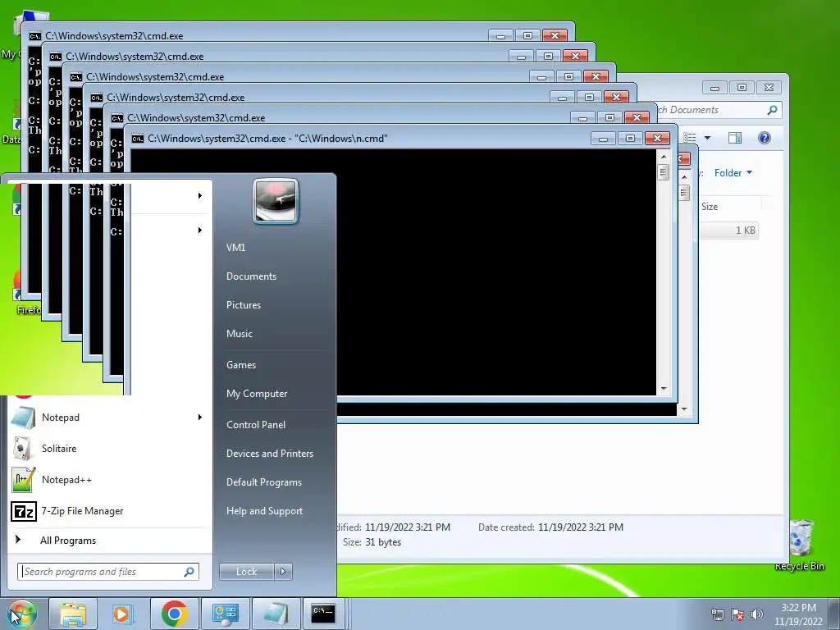Image resolution: width=840 pixels, height=630 pixels.
Task: Maximize the n.cmd console window
Action: (630, 139)
